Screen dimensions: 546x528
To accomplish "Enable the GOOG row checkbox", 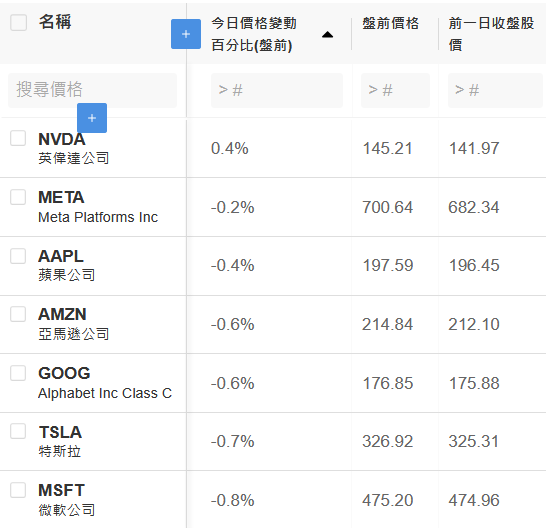I will 18,373.
